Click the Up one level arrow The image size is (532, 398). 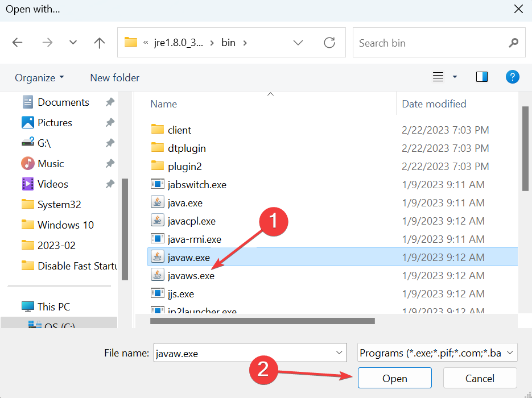pos(100,43)
